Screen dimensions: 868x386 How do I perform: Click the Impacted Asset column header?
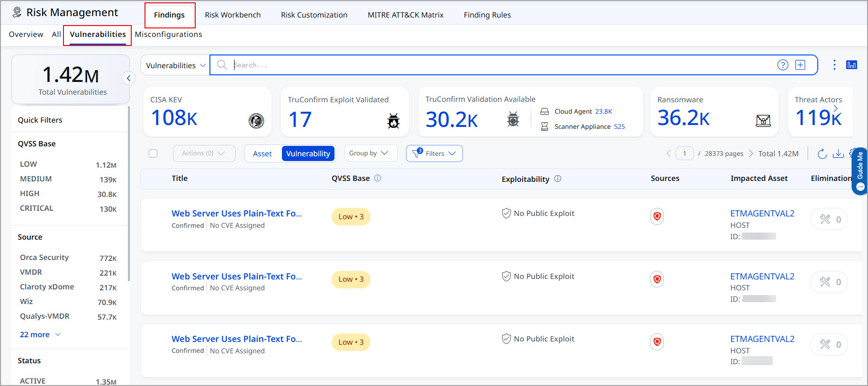click(x=759, y=178)
